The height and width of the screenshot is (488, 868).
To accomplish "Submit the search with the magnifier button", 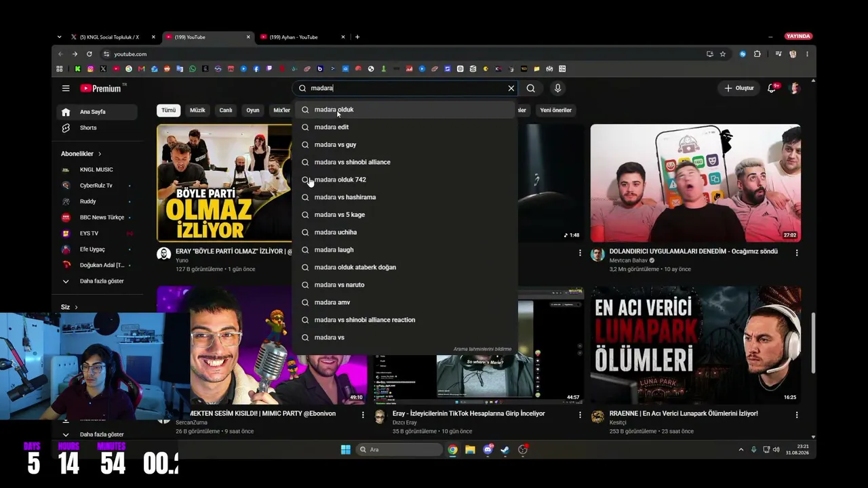I will tap(531, 88).
